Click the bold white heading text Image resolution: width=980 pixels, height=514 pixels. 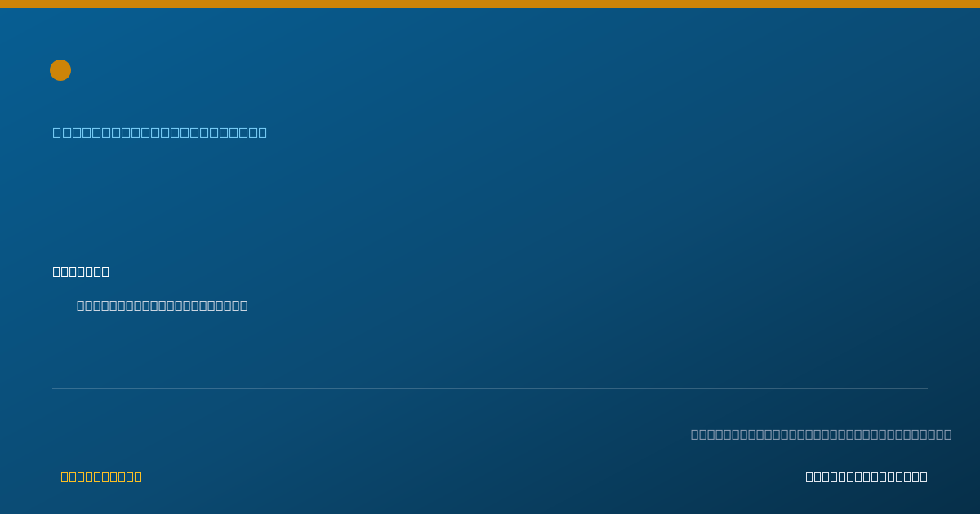[81, 271]
